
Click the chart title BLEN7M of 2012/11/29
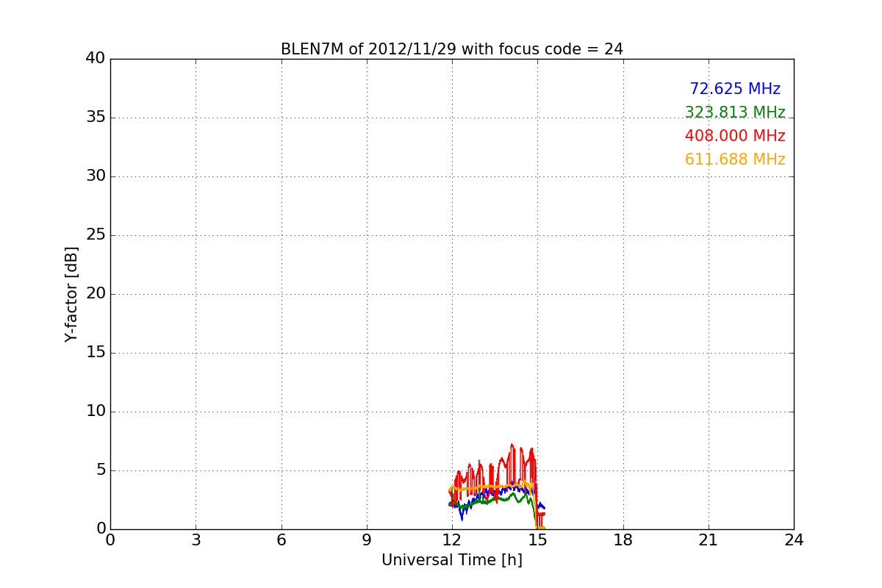click(451, 49)
